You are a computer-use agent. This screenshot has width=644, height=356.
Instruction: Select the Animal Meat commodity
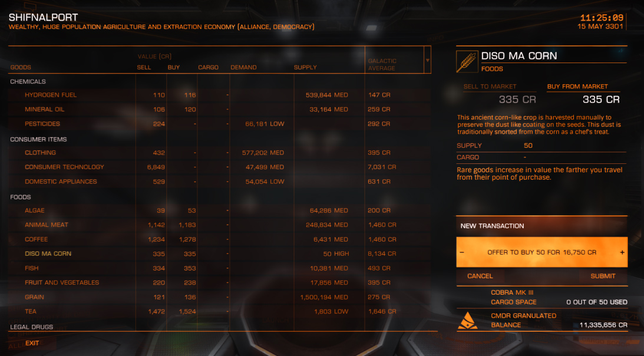(219, 225)
